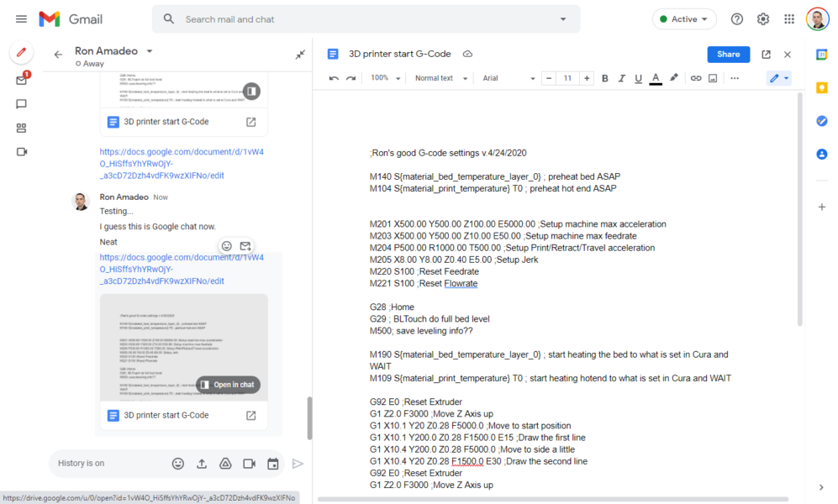Toggle bold formatting
838x504 pixels.
pyautogui.click(x=605, y=78)
